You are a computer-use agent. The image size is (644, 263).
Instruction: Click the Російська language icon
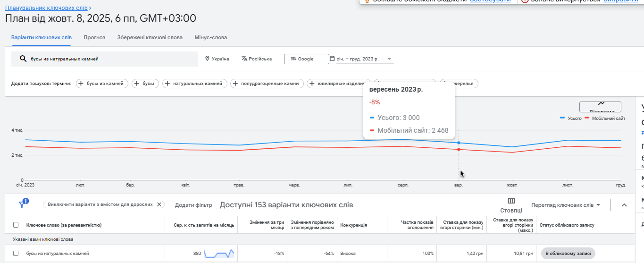pyautogui.click(x=244, y=59)
